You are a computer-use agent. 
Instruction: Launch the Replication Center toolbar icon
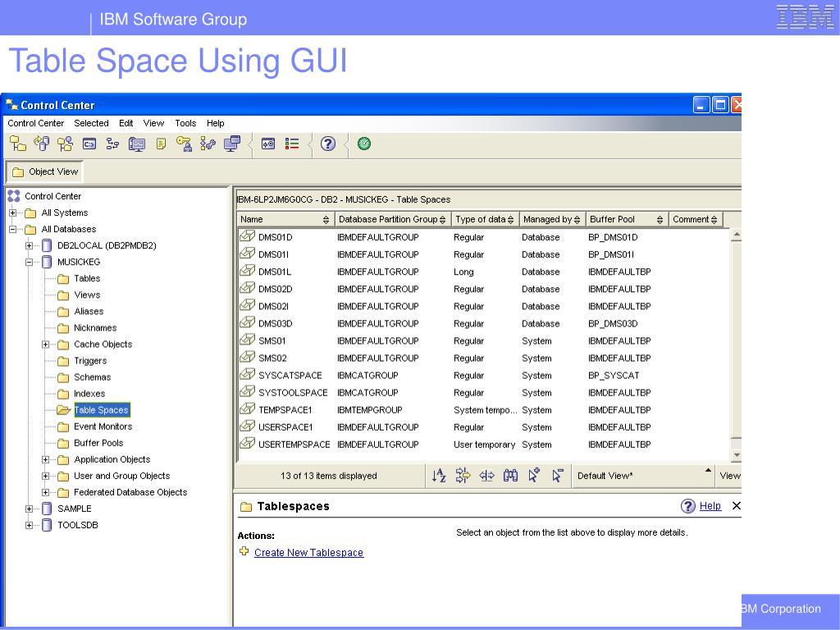coord(42,144)
